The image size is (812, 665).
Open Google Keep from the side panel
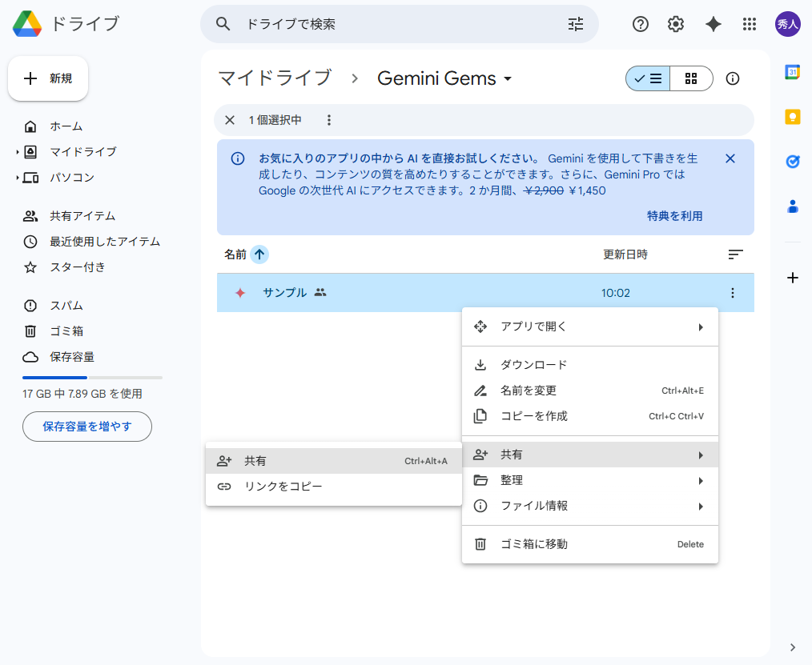pyautogui.click(x=793, y=116)
